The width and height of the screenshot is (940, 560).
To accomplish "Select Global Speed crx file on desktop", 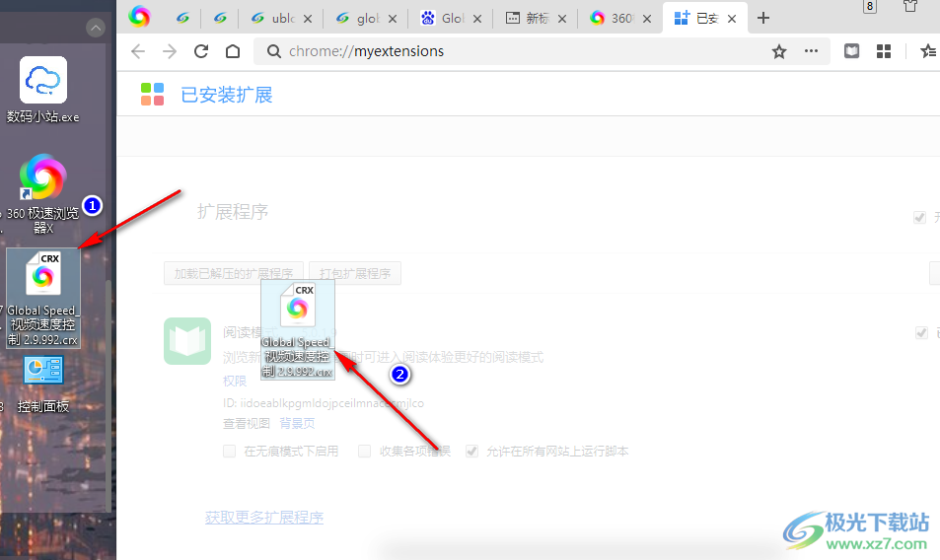I will coord(43,299).
